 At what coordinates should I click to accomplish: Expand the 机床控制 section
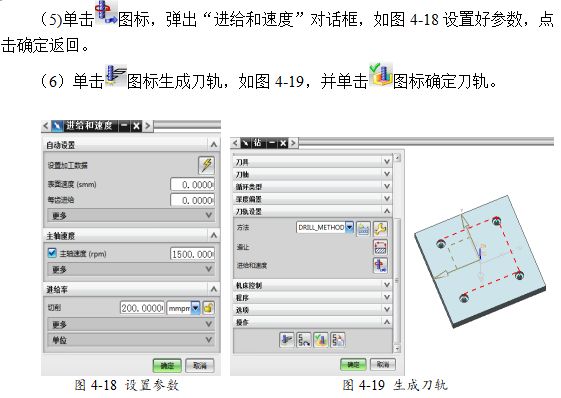(x=313, y=285)
